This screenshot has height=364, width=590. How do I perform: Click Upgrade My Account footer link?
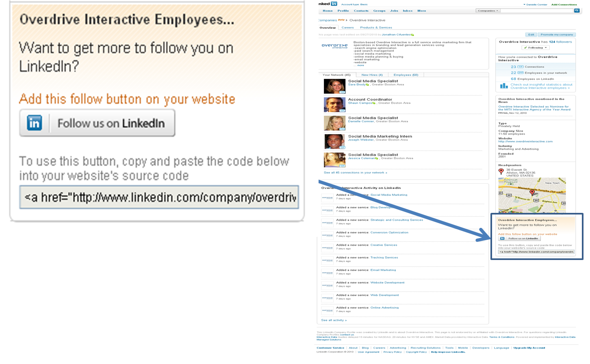click(529, 348)
